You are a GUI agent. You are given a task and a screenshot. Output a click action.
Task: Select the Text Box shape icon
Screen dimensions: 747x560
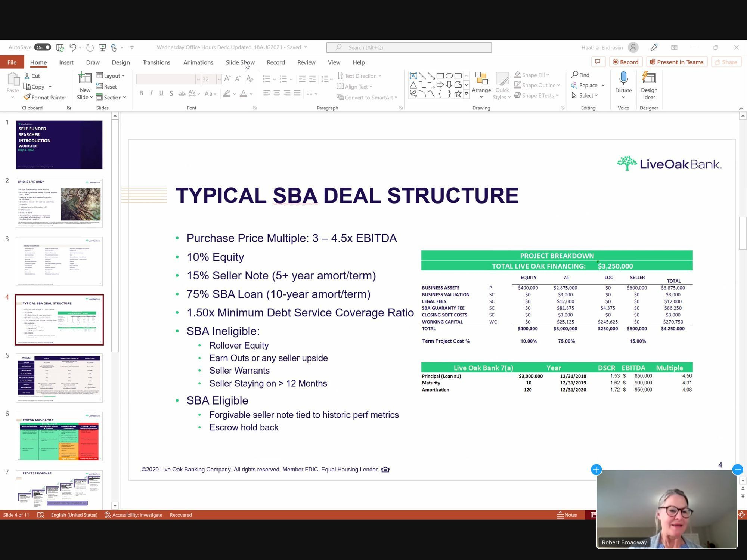point(413,76)
